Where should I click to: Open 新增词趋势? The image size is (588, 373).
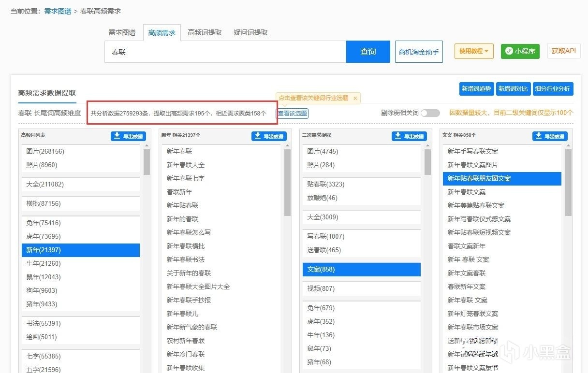(476, 89)
